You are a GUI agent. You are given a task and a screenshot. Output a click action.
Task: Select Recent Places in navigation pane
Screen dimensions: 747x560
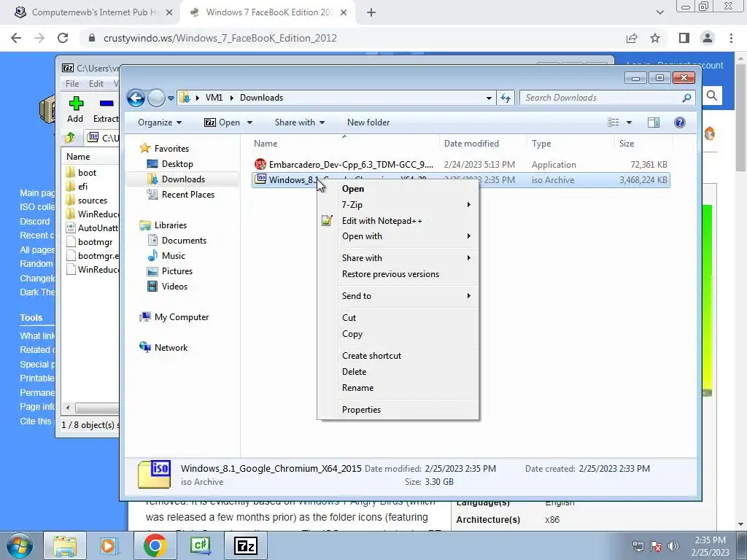point(187,194)
